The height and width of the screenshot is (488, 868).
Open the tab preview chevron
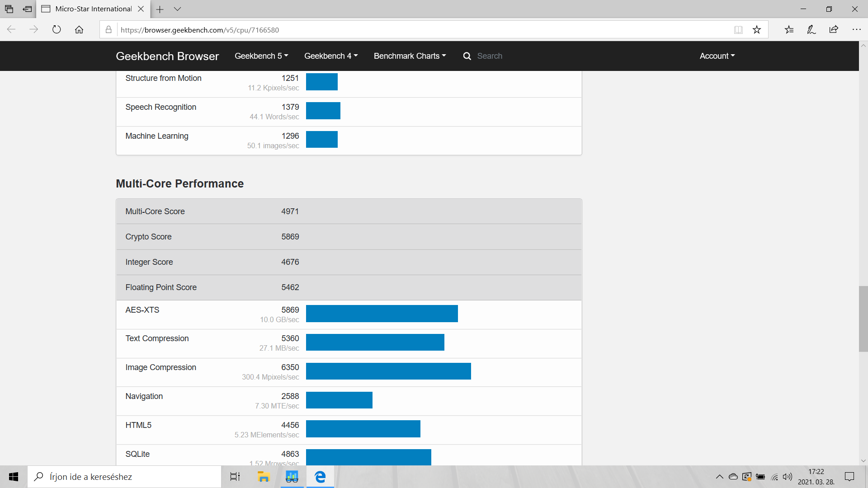(x=177, y=9)
